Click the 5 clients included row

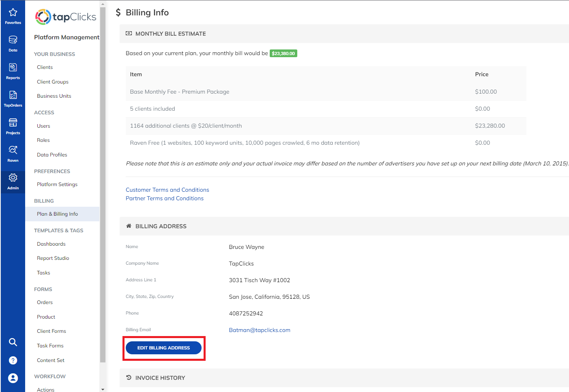(x=326, y=109)
